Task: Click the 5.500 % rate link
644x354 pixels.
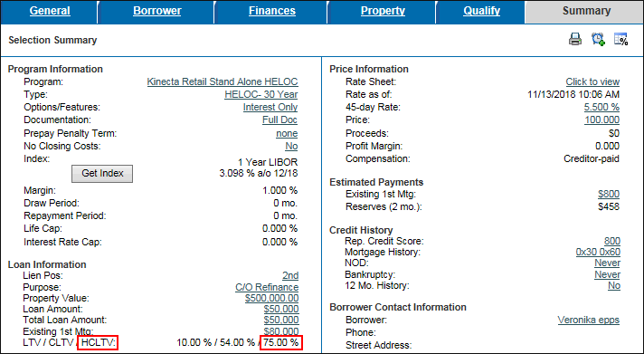Action: coord(602,108)
